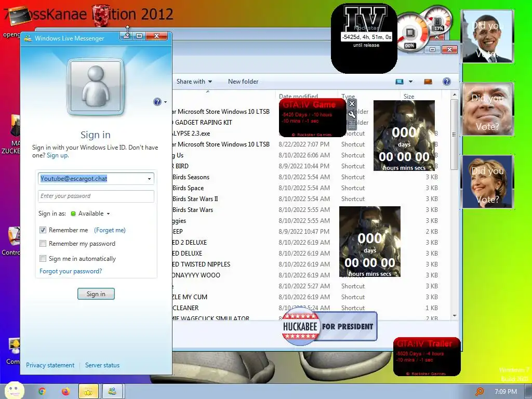Click the Messenger help question mark icon
This screenshot has height=399, width=532.
[x=157, y=102]
